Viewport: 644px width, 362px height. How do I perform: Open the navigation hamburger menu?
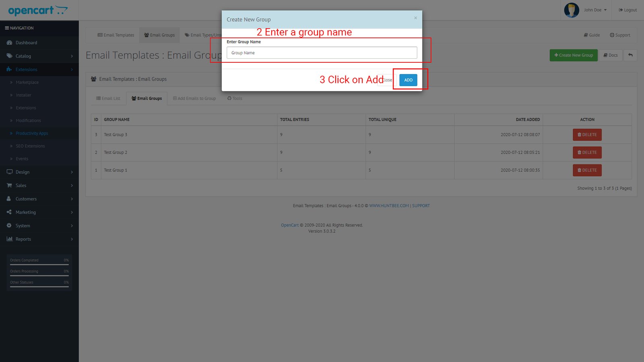click(x=7, y=28)
